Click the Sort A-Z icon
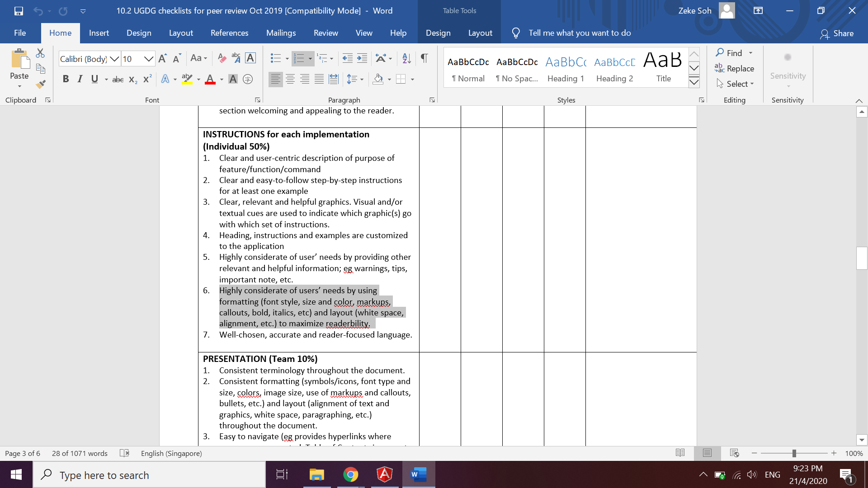868x488 pixels. coord(406,58)
